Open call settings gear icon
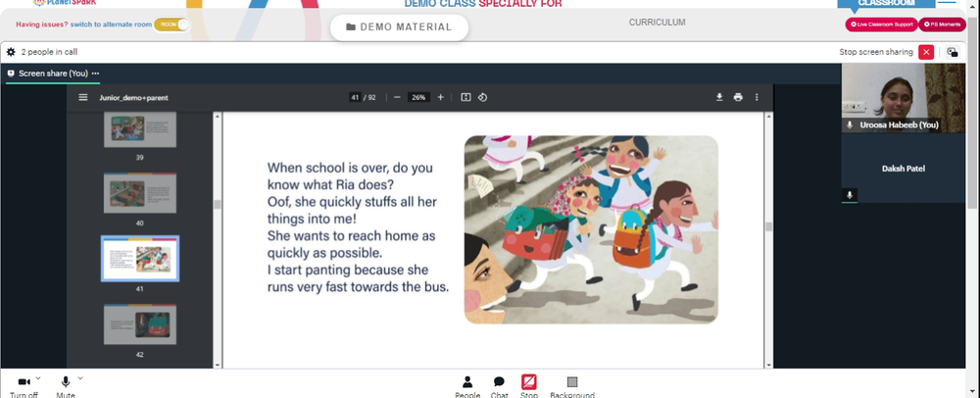980x398 pixels. [x=11, y=52]
